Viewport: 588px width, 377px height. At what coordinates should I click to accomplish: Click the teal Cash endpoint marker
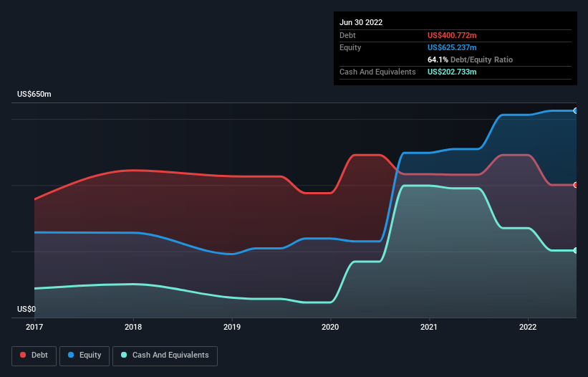[x=576, y=250]
